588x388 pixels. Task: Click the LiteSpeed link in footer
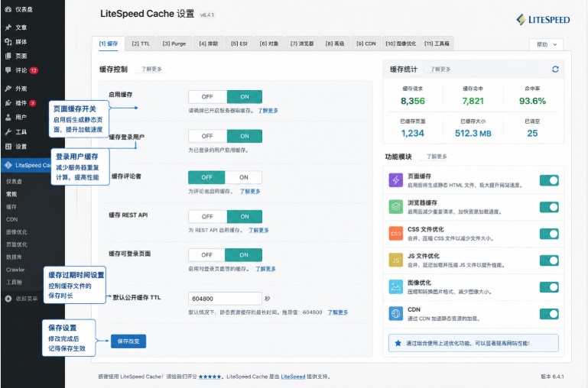click(x=293, y=377)
